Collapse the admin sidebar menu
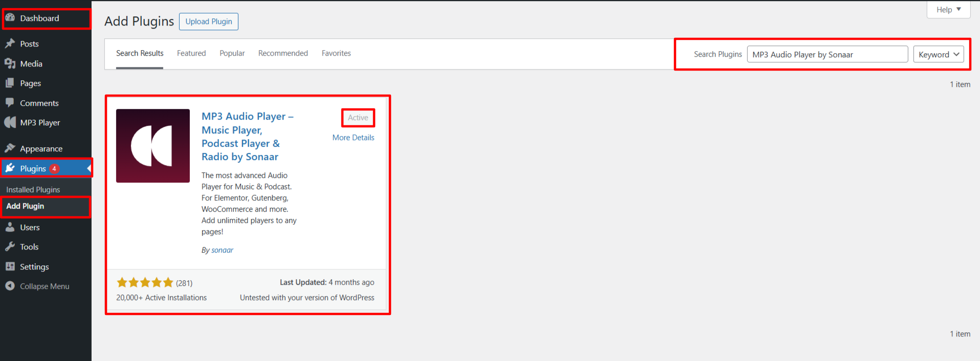The height and width of the screenshot is (361, 980). (x=37, y=286)
